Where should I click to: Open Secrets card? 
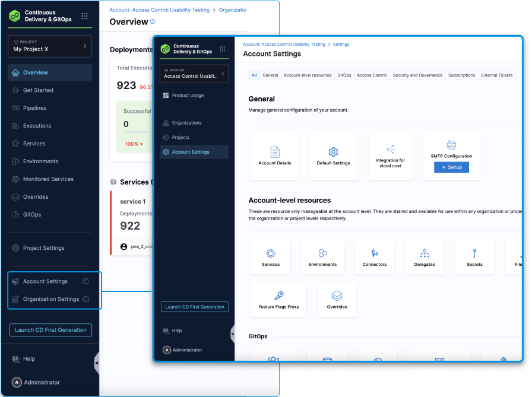click(474, 258)
